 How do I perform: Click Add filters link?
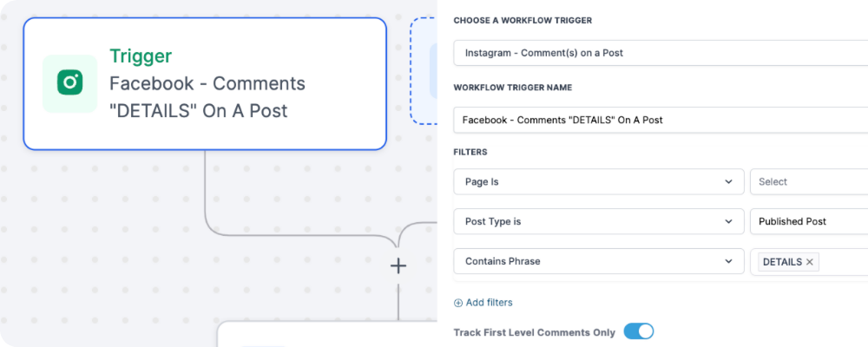tap(489, 303)
